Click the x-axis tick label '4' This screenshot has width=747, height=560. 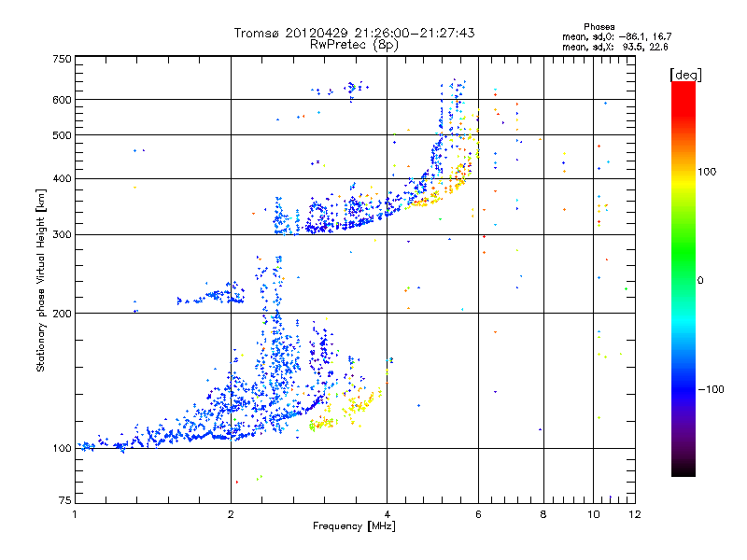pos(388,514)
